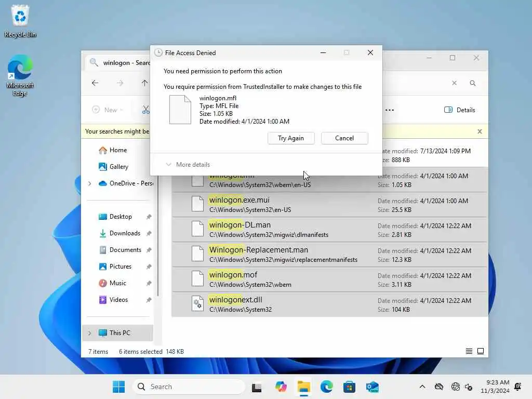532x399 pixels.
Task: Show hidden system tray icons
Action: coord(422,387)
